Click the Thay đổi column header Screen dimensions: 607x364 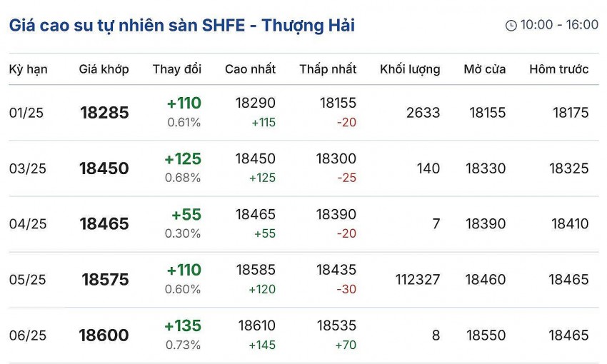pyautogui.click(x=177, y=69)
